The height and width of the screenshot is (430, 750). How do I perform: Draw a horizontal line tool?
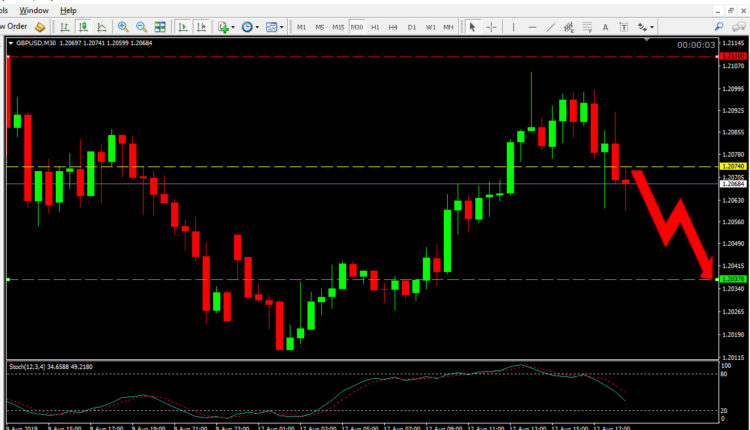(532, 27)
